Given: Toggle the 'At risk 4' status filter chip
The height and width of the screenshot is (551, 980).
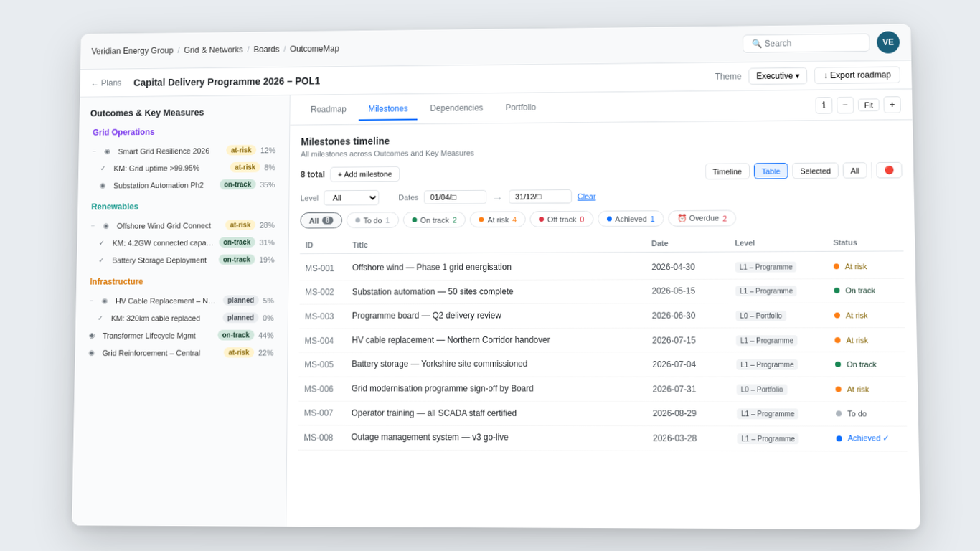Looking at the screenshot, I should (x=497, y=219).
